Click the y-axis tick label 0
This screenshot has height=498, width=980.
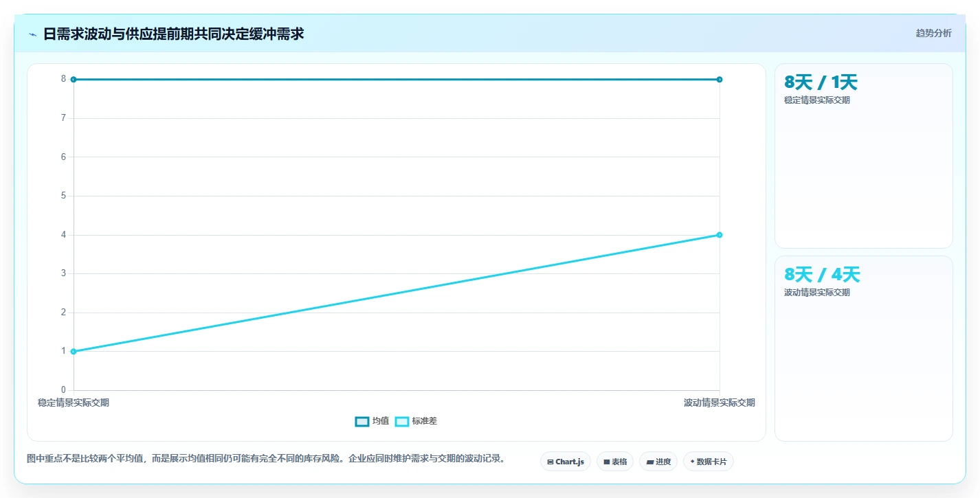click(63, 390)
